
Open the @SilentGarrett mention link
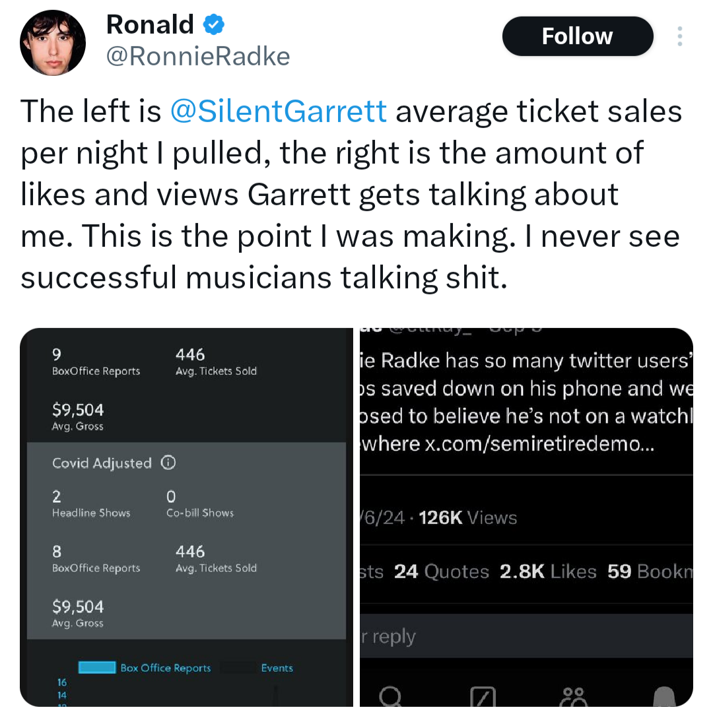point(278,111)
